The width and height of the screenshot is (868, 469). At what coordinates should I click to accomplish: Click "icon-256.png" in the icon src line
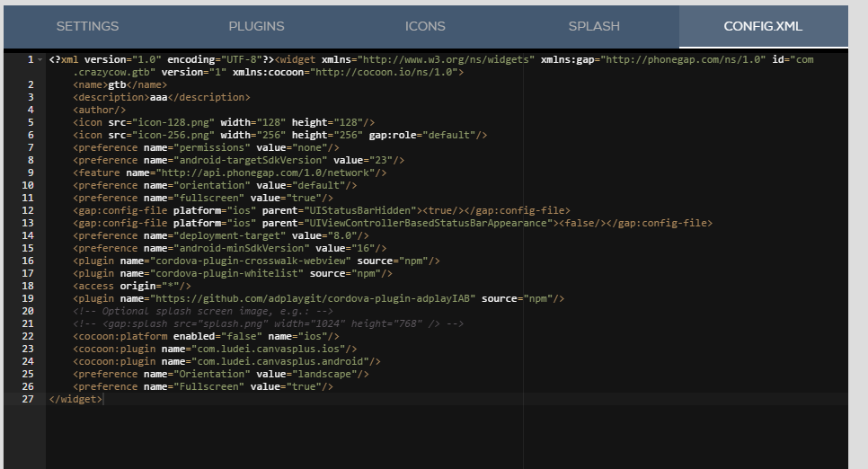click(x=173, y=135)
